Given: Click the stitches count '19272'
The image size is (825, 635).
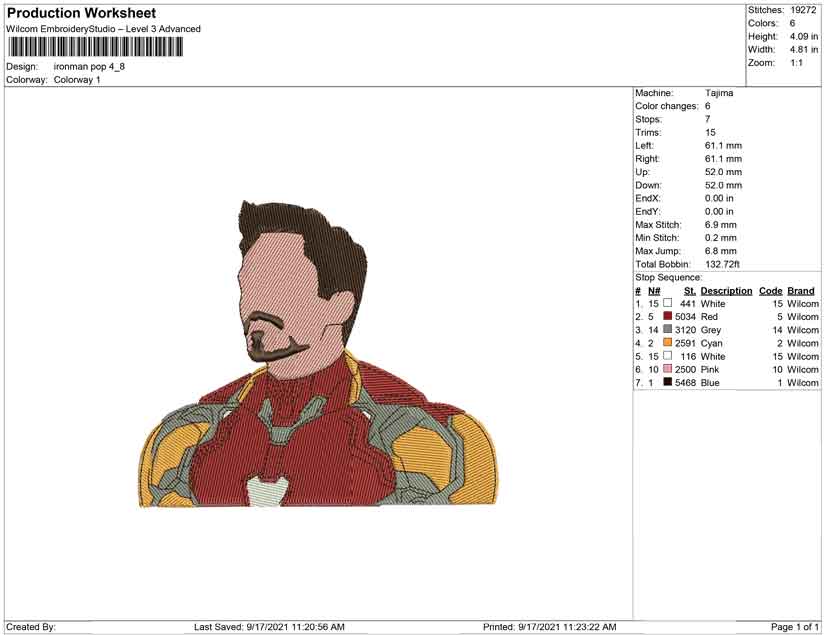Looking at the screenshot, I should click(803, 10).
